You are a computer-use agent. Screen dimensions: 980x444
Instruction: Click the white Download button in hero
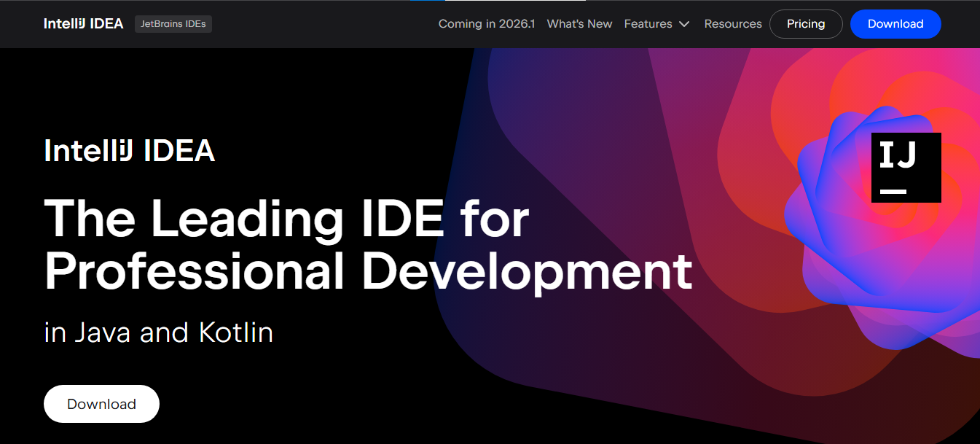pos(101,404)
